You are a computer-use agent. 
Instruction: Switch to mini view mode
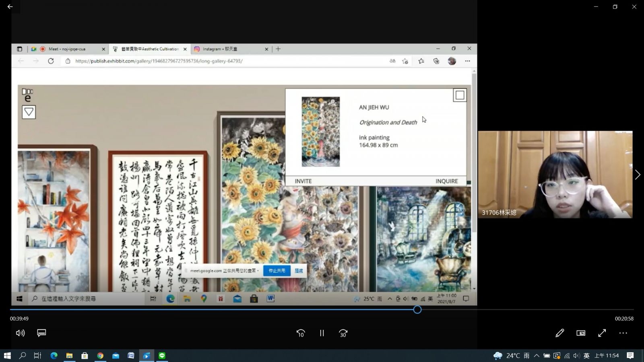tap(581, 333)
